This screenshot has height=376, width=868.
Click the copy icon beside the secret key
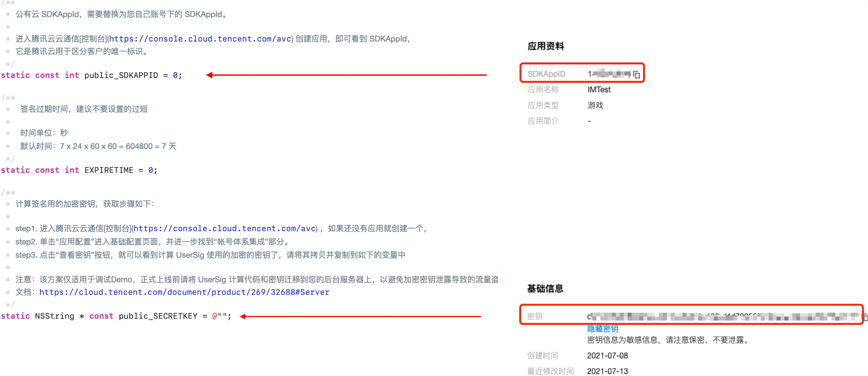pyautogui.click(x=865, y=317)
